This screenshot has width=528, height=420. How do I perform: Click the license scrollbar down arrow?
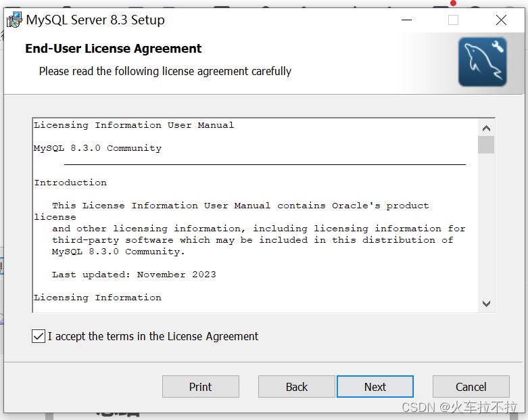[486, 304]
